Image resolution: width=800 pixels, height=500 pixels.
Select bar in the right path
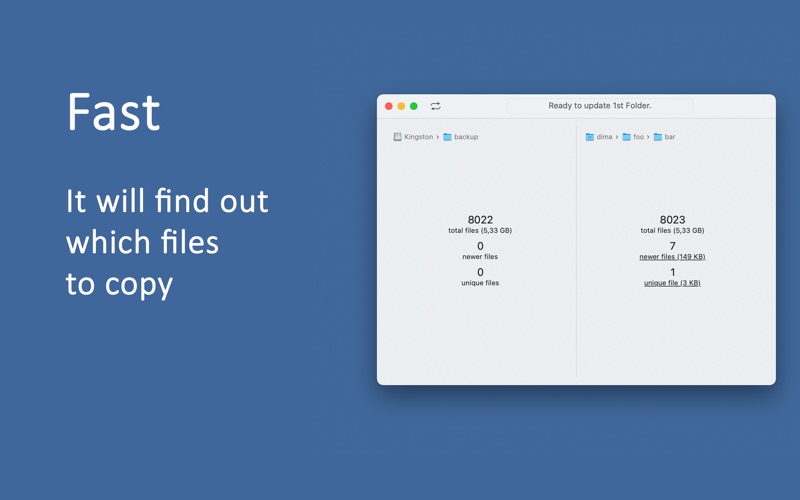pos(670,137)
